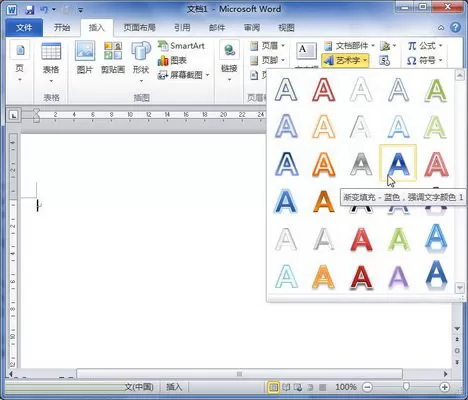Click the text box icon

coord(306,52)
